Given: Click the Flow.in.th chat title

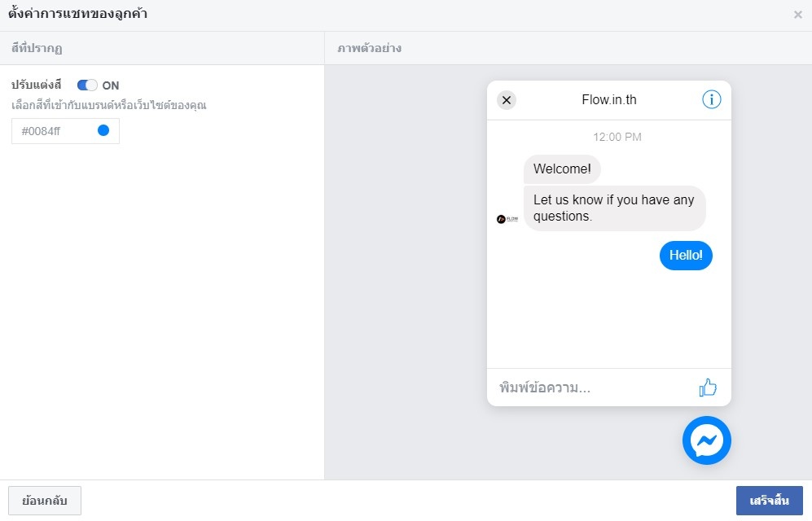Looking at the screenshot, I should click(609, 99).
